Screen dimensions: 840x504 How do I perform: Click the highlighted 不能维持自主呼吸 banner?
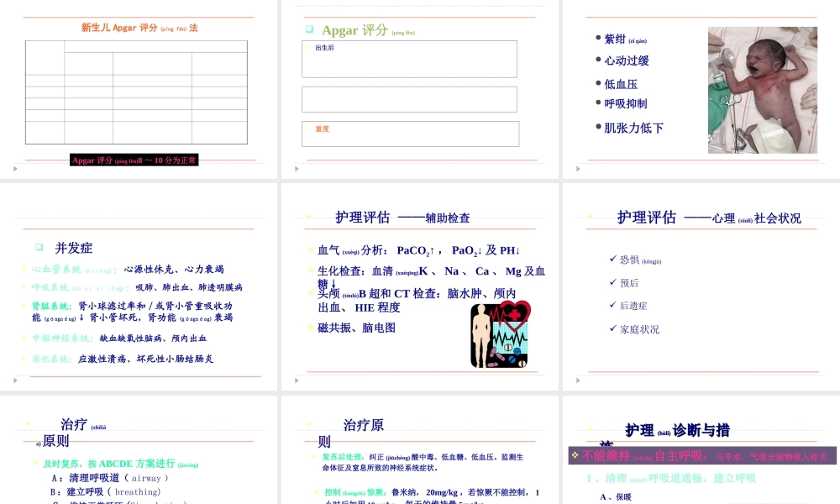702,454
